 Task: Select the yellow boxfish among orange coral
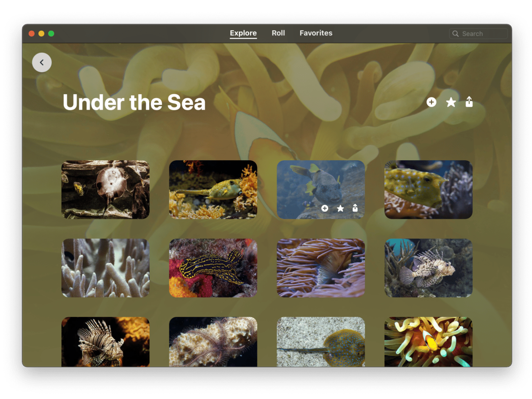(x=213, y=190)
